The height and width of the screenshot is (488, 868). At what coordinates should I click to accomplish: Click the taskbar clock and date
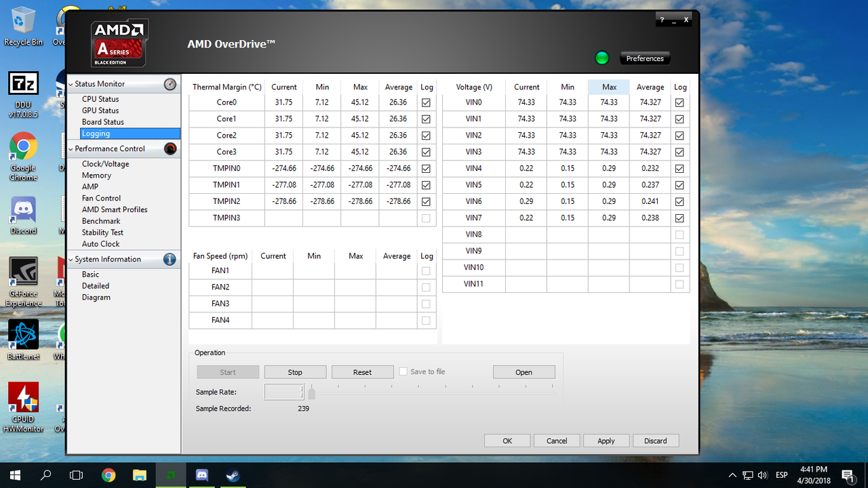pyautogui.click(x=813, y=475)
